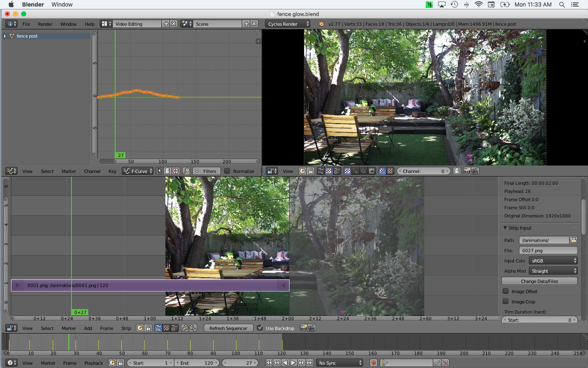588x368 pixels.
Task: Click the Change Data/Files button
Action: [x=539, y=281]
